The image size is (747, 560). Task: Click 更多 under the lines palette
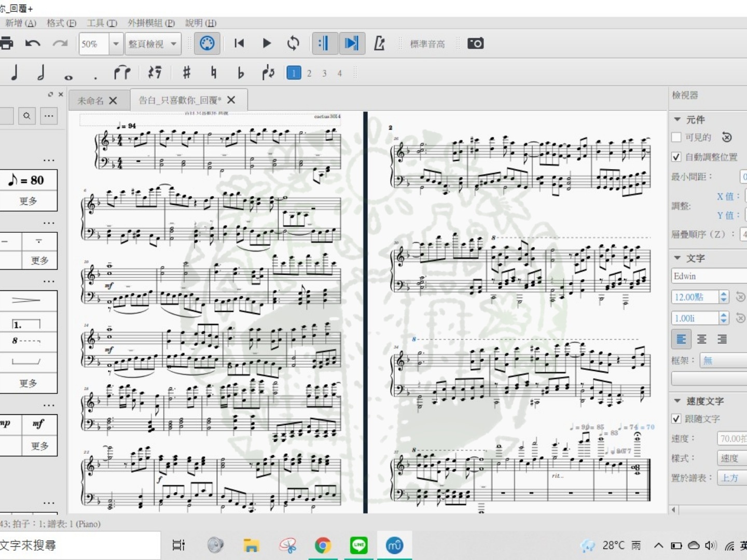[28, 383]
